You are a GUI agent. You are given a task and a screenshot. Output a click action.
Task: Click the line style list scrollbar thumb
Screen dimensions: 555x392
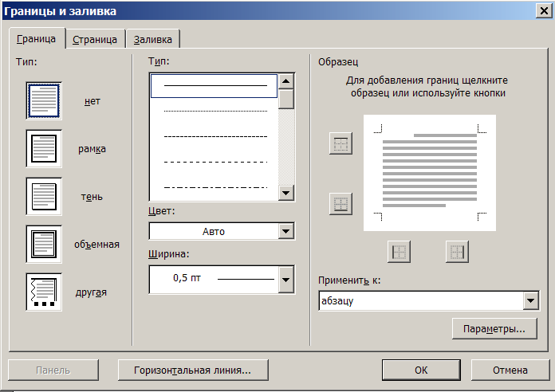[x=286, y=99]
